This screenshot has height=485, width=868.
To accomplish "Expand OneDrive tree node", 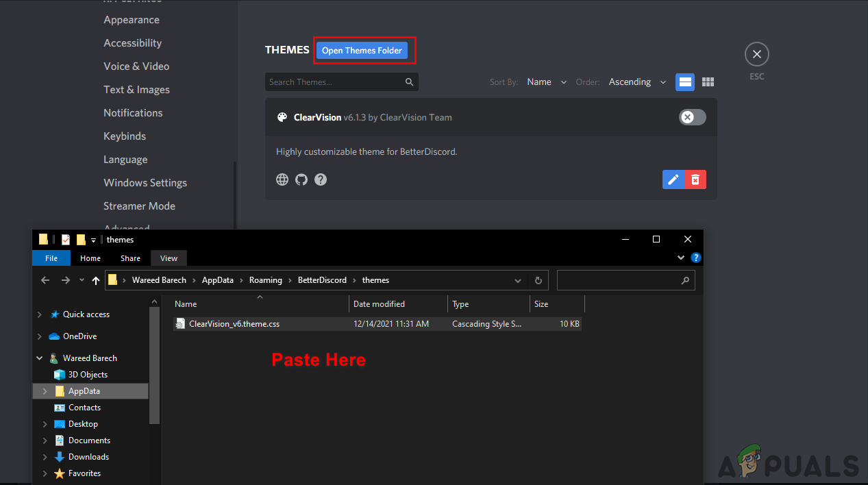I will pos(39,336).
